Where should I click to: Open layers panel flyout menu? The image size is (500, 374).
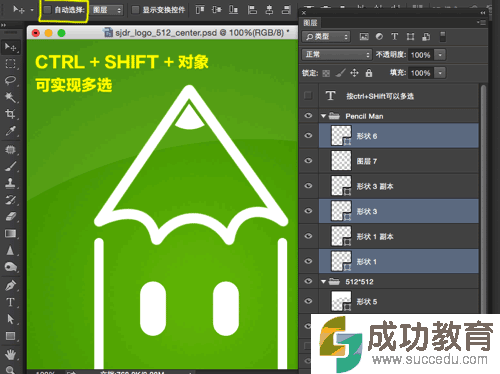[481, 22]
